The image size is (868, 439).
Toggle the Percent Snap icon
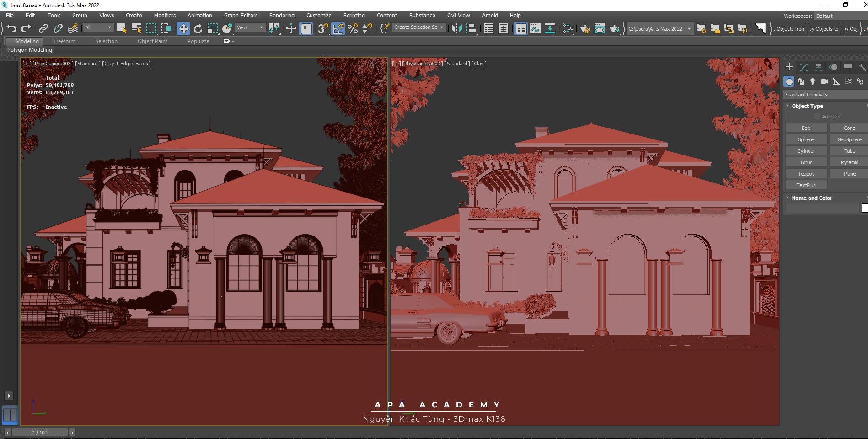coord(353,29)
